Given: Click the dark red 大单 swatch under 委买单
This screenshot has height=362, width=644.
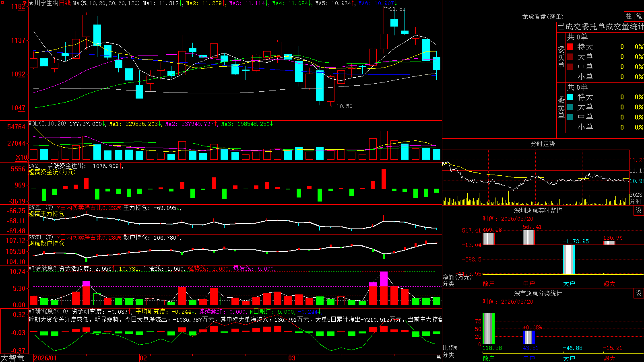Looking at the screenshot, I should click(x=570, y=57).
